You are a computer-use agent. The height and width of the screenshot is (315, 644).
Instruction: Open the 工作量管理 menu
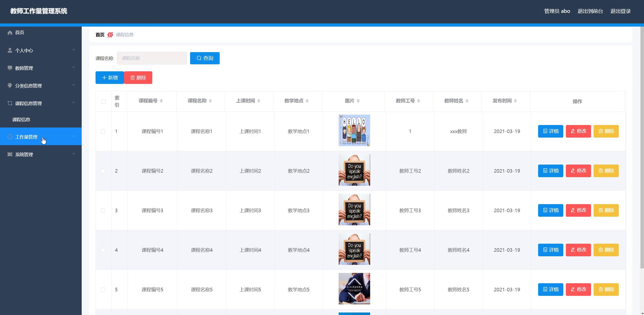26,137
